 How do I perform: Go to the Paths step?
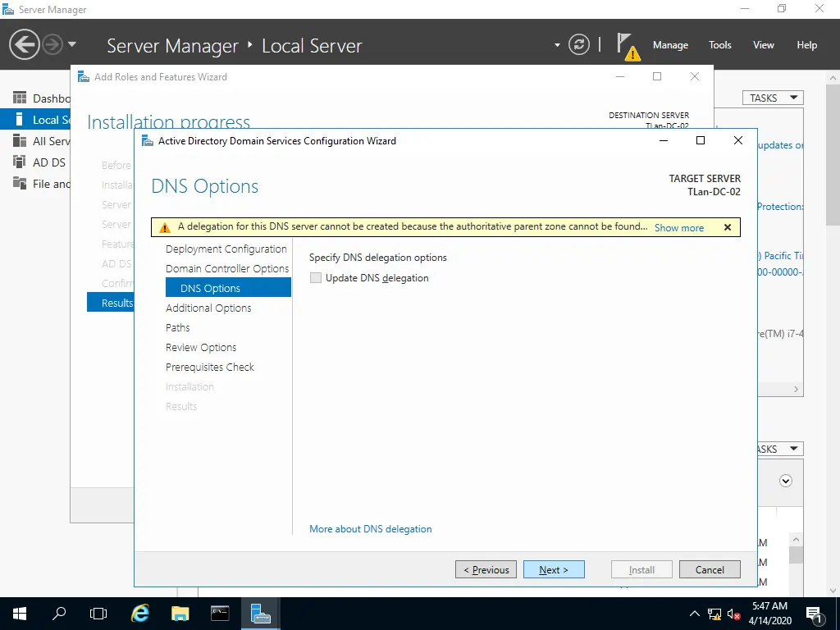tap(177, 327)
